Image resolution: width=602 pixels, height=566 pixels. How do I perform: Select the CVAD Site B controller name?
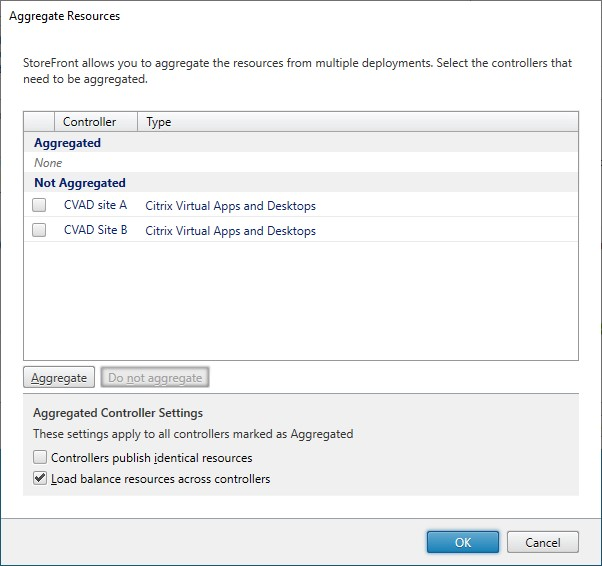[95, 230]
